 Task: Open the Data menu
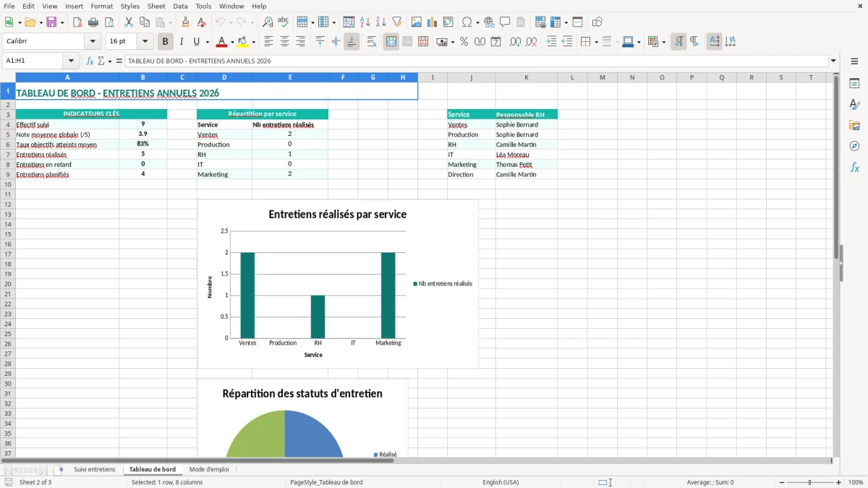coord(180,6)
